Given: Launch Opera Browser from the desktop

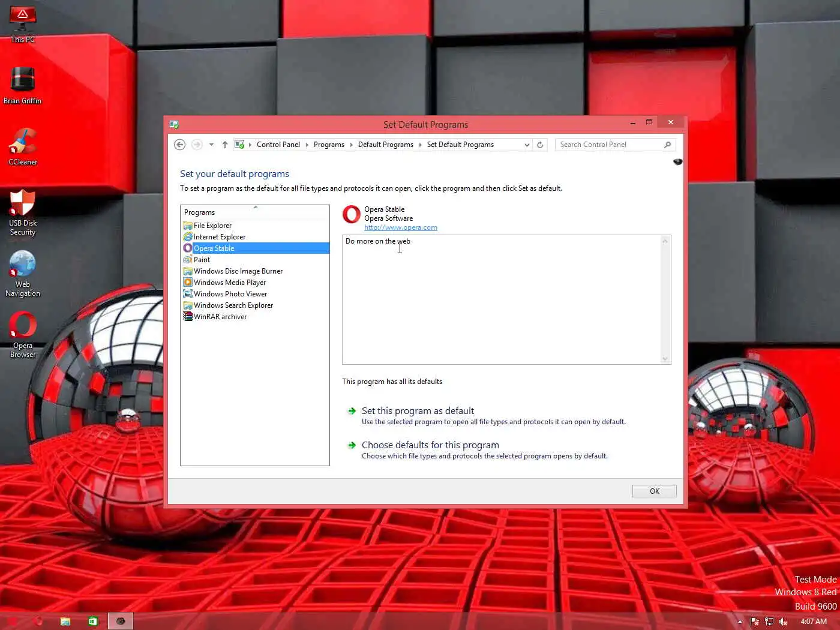Looking at the screenshot, I should (23, 335).
